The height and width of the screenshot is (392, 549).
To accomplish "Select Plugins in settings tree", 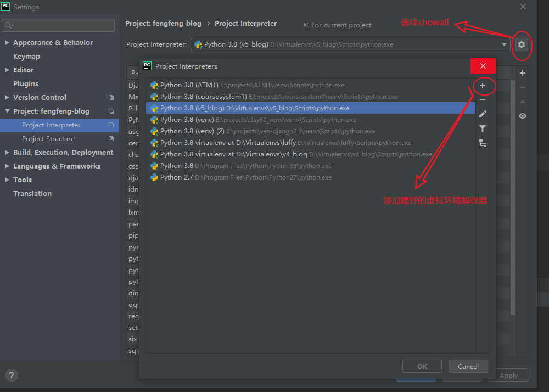I will click(x=26, y=83).
